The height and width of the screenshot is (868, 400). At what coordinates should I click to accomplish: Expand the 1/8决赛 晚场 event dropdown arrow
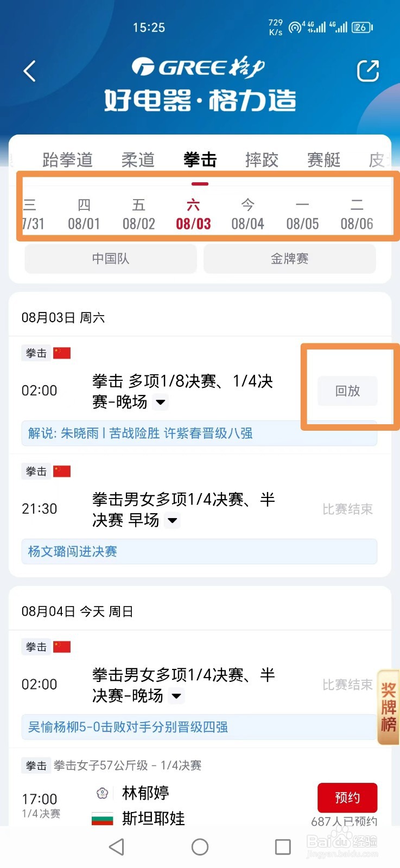click(x=161, y=403)
